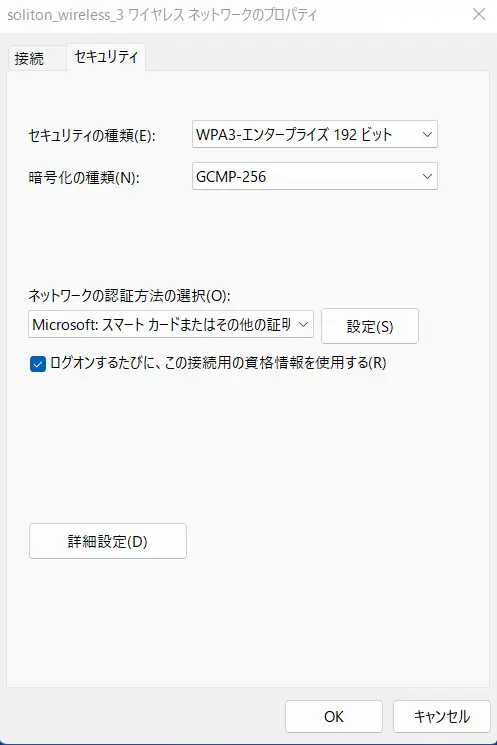
Task: Dismiss the dialog with キャンセル
Action: (442, 716)
